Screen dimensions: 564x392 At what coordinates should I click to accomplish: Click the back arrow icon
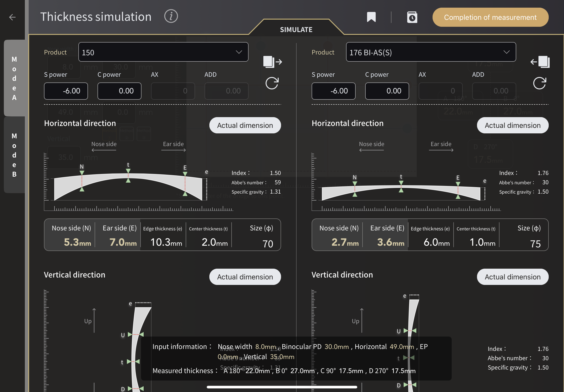[x=12, y=17]
